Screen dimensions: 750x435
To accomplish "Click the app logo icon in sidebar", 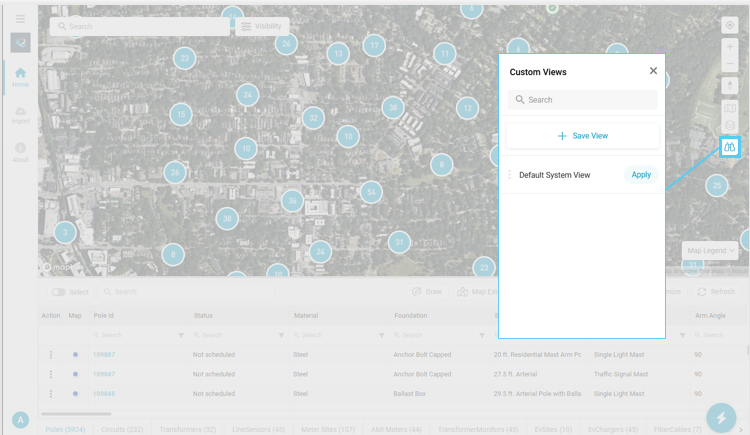I will pyautogui.click(x=21, y=43).
